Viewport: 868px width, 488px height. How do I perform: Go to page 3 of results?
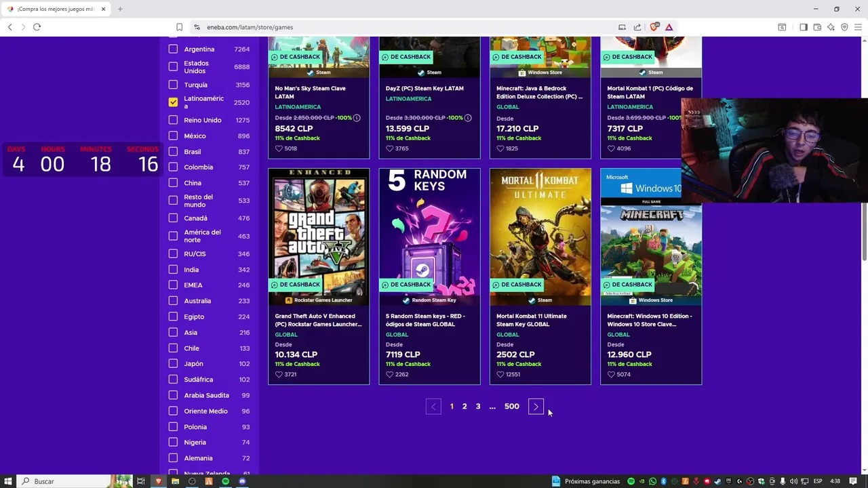[x=478, y=407]
